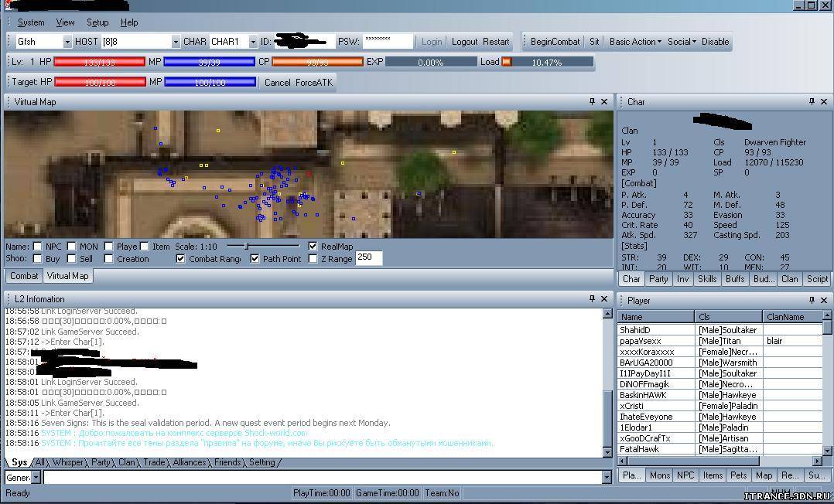Open the System menu

click(x=31, y=22)
